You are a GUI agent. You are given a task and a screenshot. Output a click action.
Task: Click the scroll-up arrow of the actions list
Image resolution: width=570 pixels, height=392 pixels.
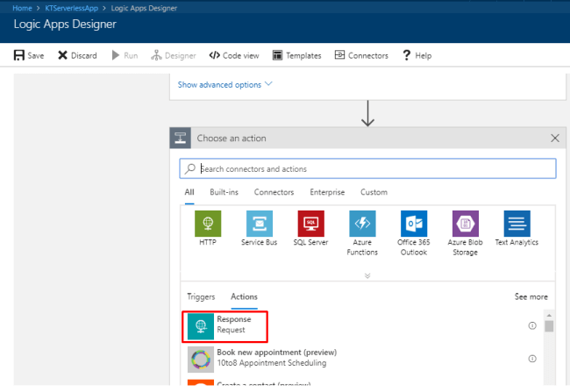point(549,316)
